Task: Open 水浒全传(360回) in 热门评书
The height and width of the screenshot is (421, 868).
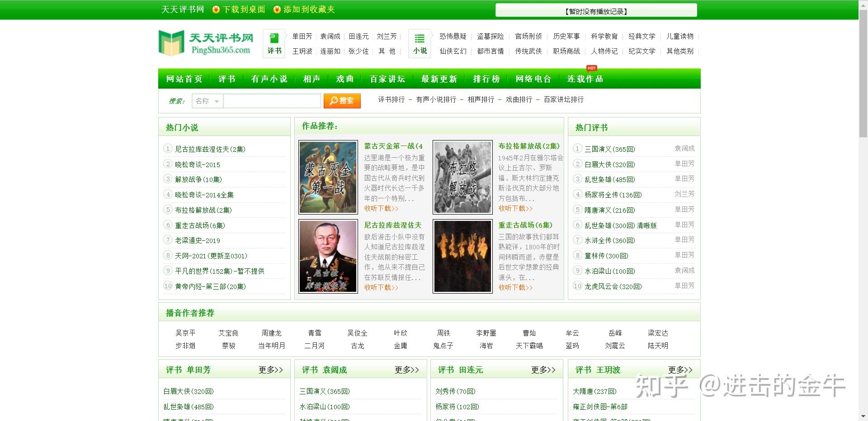Action: (x=610, y=240)
